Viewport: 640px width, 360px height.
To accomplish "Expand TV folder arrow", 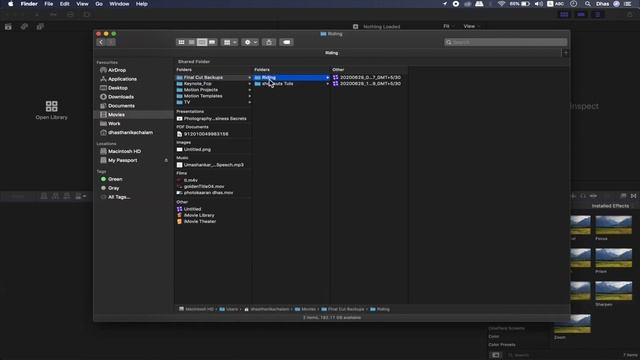I will pos(249,102).
